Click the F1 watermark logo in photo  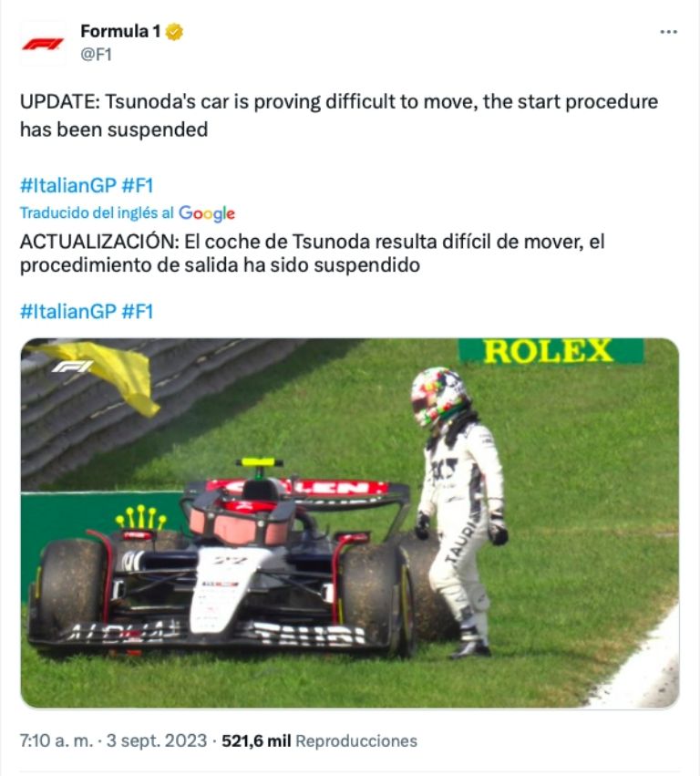(x=72, y=367)
